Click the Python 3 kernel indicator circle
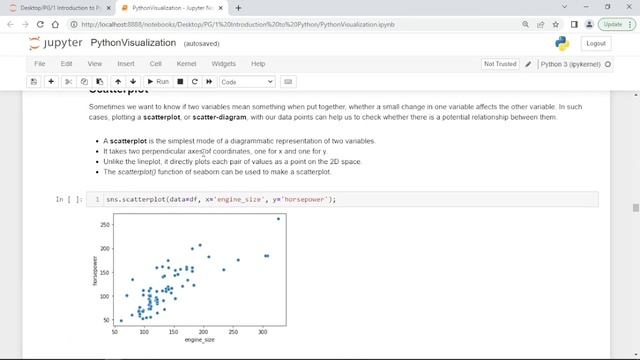 pyautogui.click(x=608, y=64)
